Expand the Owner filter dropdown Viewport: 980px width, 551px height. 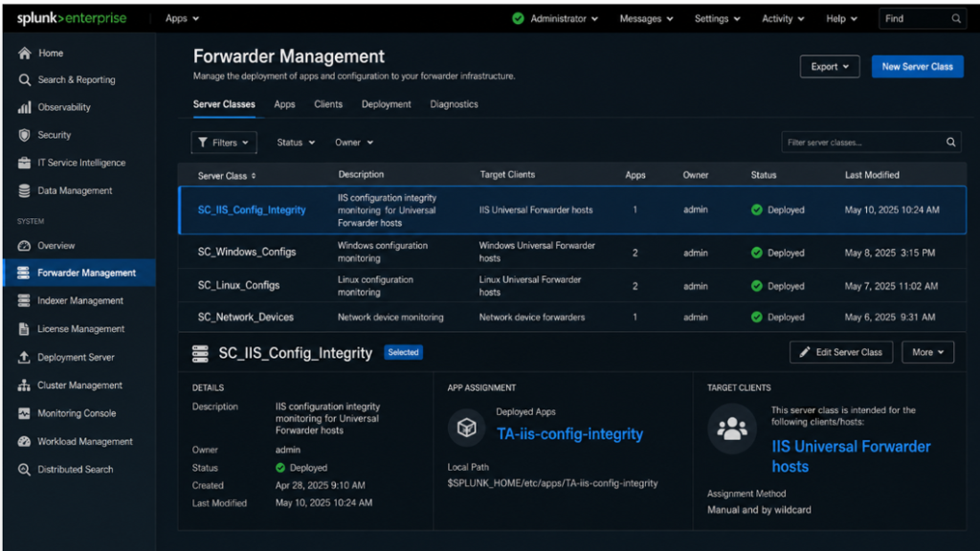(354, 143)
